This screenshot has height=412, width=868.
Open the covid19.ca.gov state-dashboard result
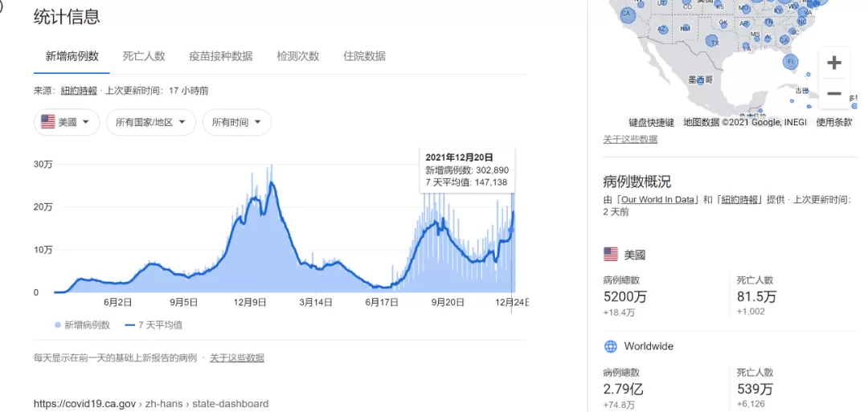[151, 404]
